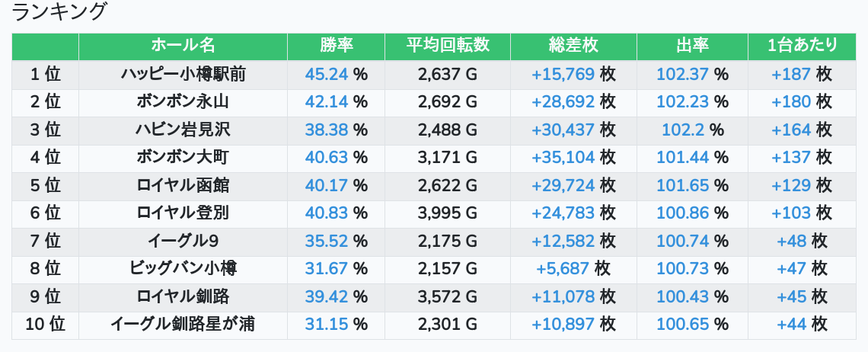This screenshot has height=352, width=868.
Task: Open the ロイヤル函館 hall entry
Action: 183,186
